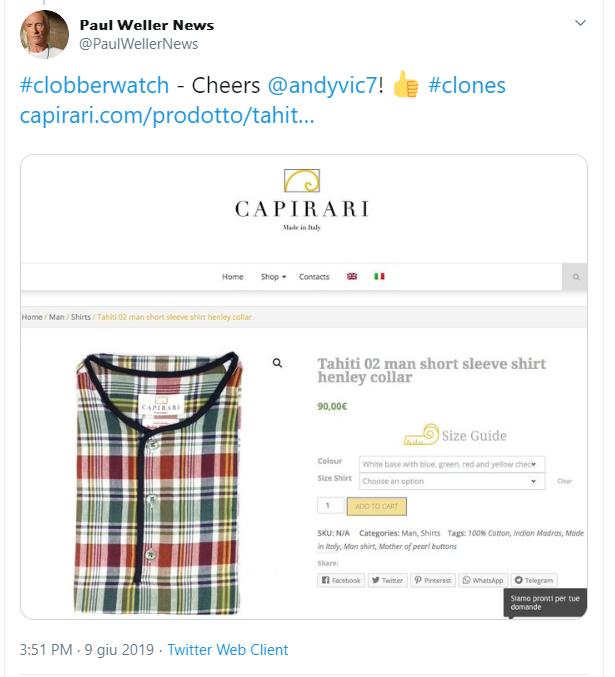Image resolution: width=615 pixels, height=677 pixels.
Task: Click the Add to Cart button
Action: point(377,506)
